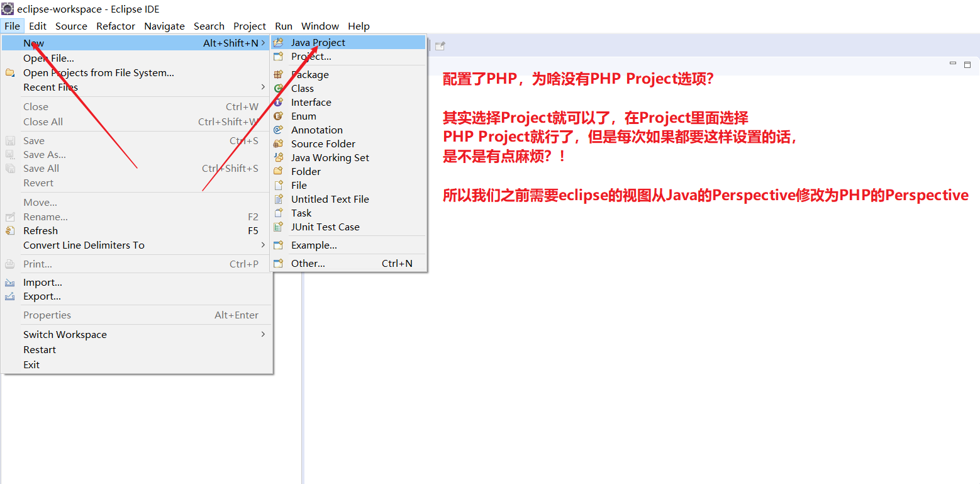
Task: Click the brown Enum icon
Action: [278, 116]
